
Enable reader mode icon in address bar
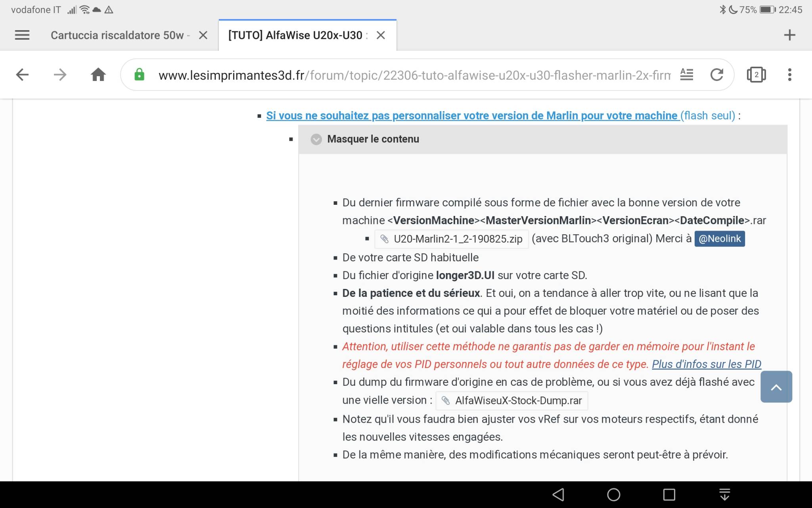(686, 75)
